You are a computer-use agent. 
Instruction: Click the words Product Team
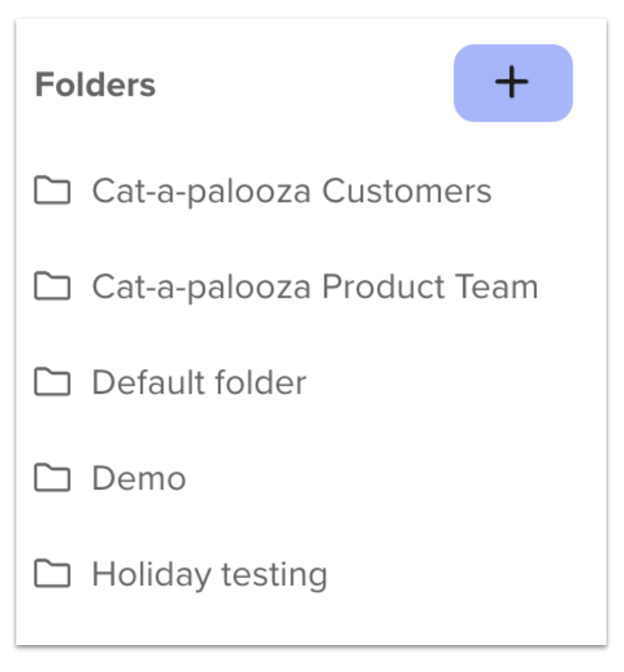[x=430, y=286]
